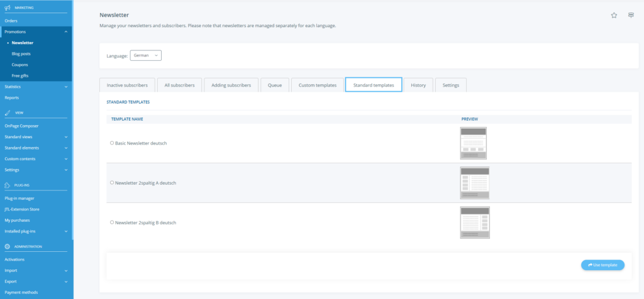Click the Newsletter 2spaltig B preview thumbnail
This screenshot has height=299, width=644.
[x=475, y=222]
